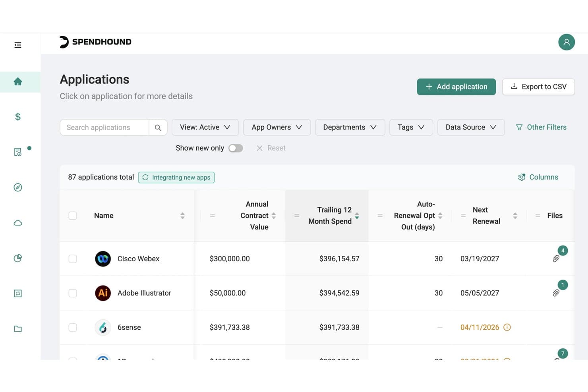588x392 pixels.
Task: Expand the Data Source dropdown
Action: click(471, 127)
